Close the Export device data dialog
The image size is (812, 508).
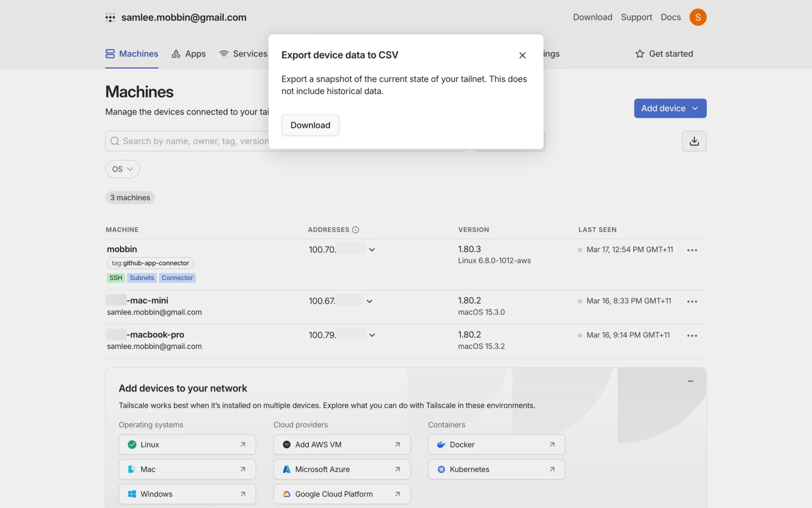(522, 55)
